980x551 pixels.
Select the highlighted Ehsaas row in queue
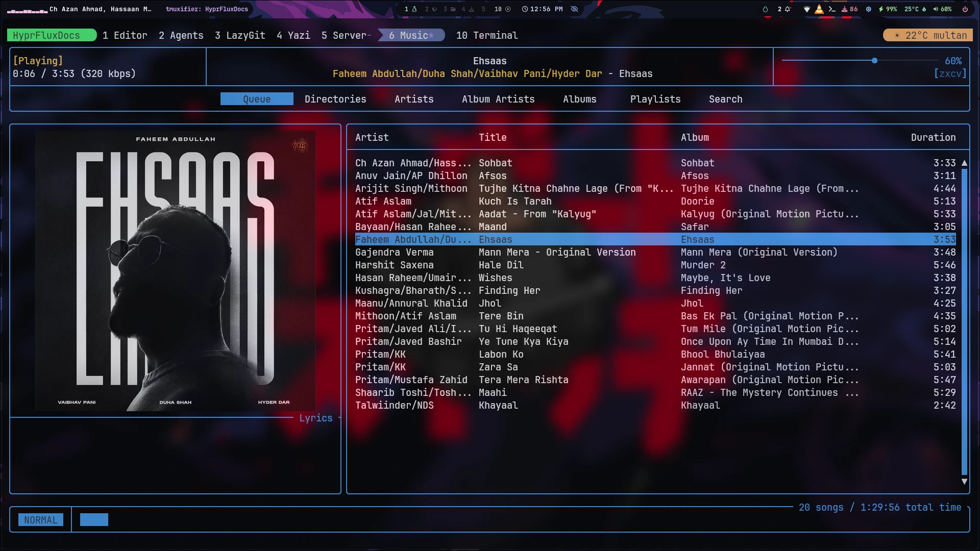[x=655, y=239]
